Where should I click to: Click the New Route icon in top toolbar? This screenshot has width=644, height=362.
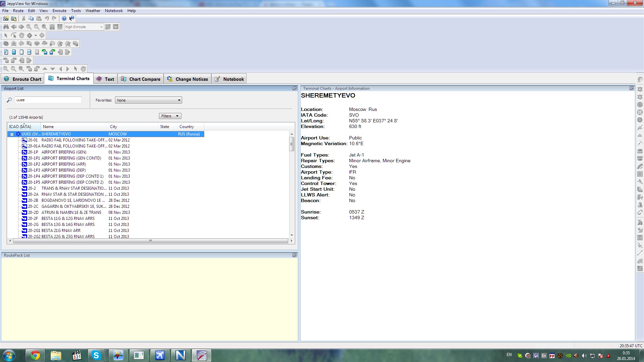[6, 18]
